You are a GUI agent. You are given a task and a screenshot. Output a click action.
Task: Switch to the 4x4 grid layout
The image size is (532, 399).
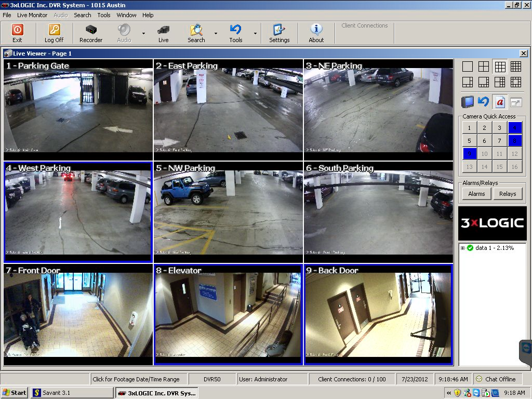515,66
